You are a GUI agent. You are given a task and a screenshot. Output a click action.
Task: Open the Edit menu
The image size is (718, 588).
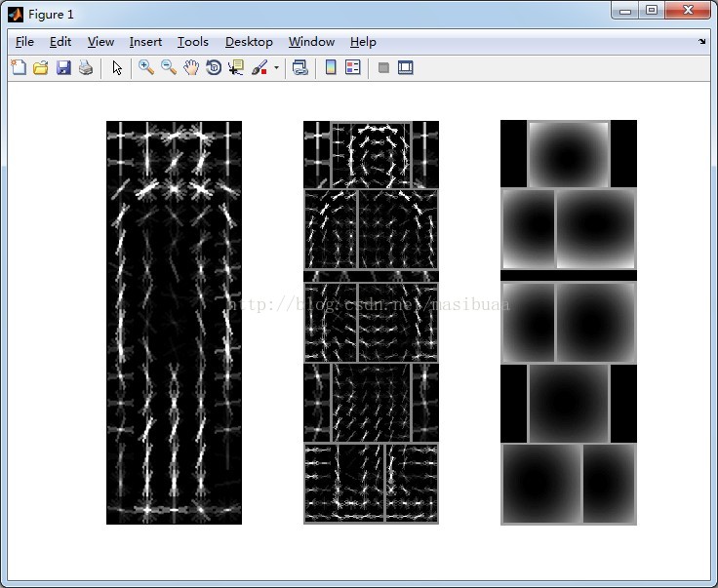(x=60, y=42)
